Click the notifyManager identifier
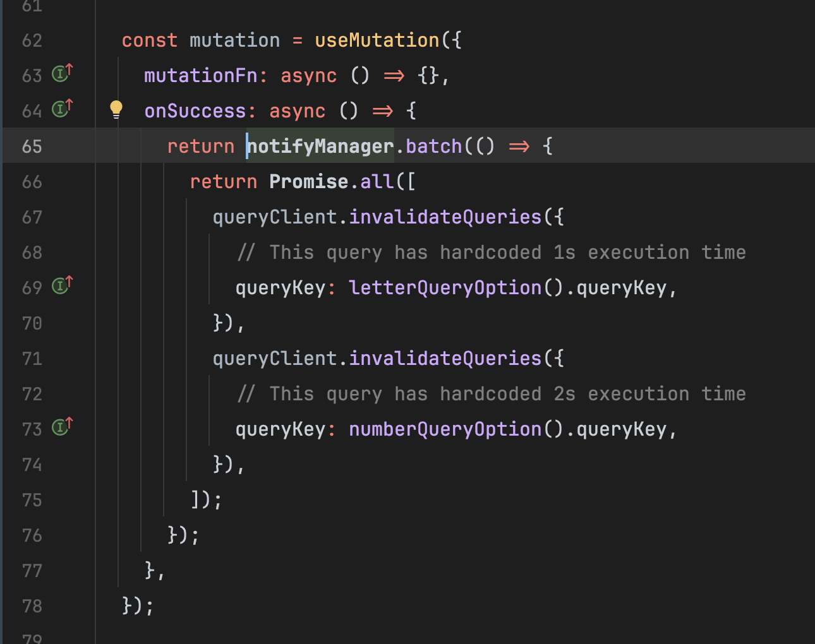The image size is (815, 644). [x=320, y=146]
